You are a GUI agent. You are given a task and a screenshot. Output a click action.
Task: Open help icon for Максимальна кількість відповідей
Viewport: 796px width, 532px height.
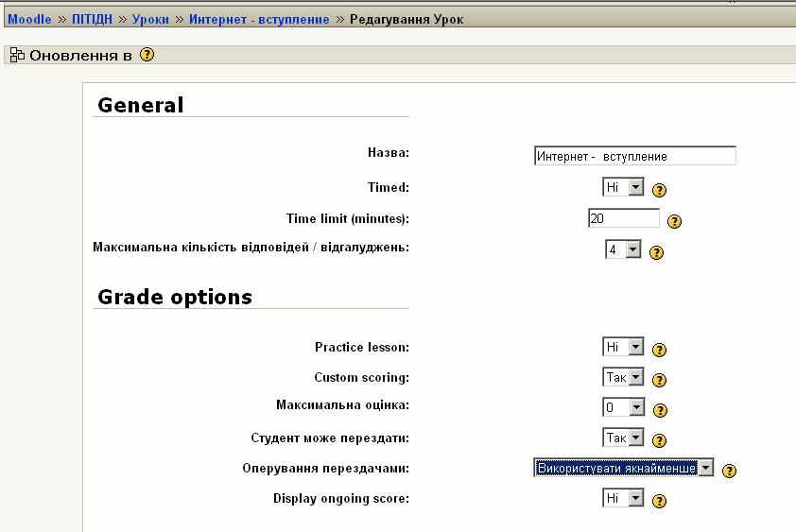(x=656, y=252)
